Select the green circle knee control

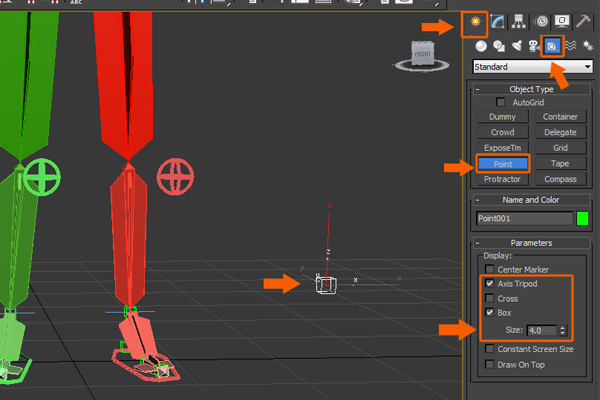pyautogui.click(x=42, y=177)
